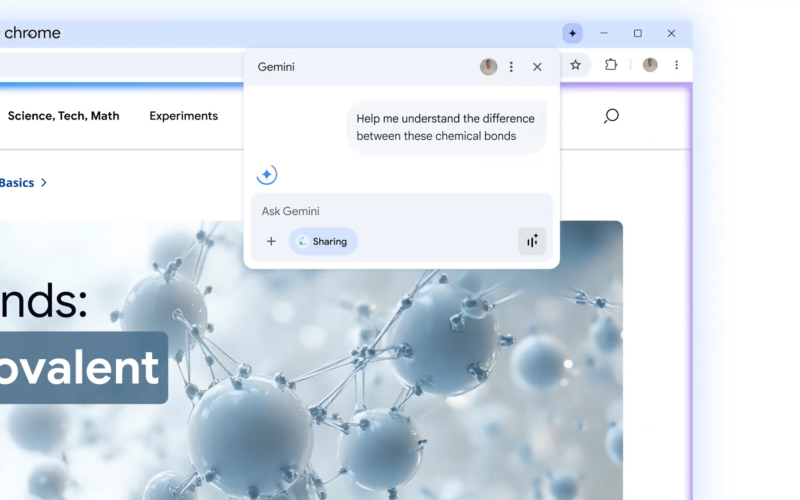Open the Extensions puzzle icon
This screenshot has height=500, width=800.
[x=611, y=65]
